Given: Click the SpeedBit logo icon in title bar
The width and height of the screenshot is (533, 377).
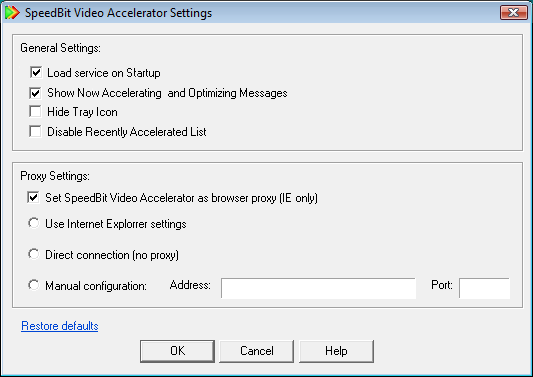Looking at the screenshot, I should pyautogui.click(x=13, y=13).
